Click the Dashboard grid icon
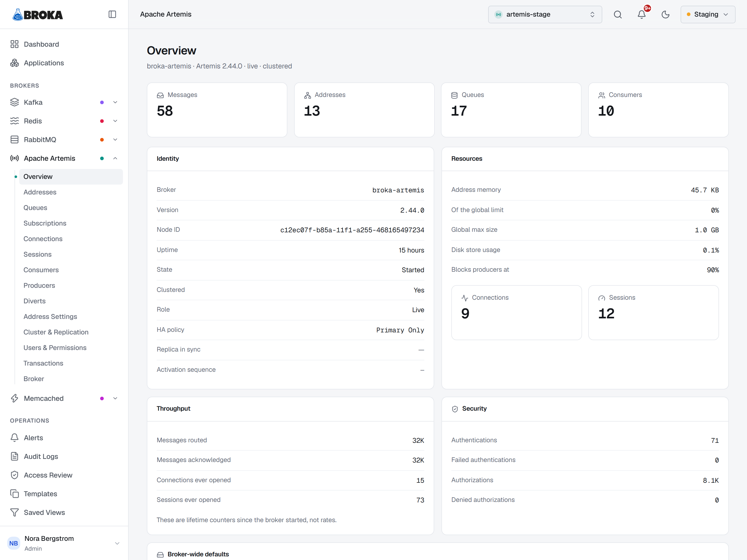This screenshot has height=560, width=747. coord(15,44)
